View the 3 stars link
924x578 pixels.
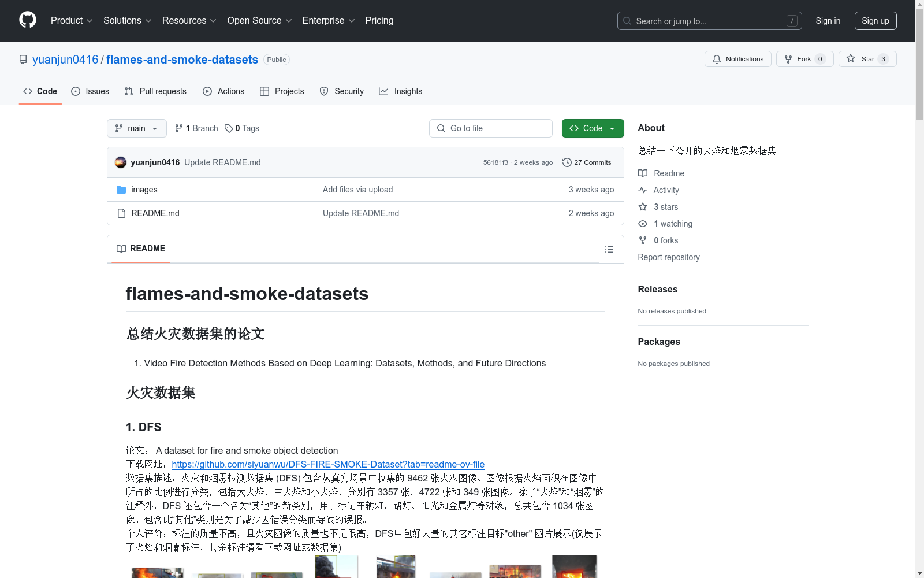pos(658,207)
